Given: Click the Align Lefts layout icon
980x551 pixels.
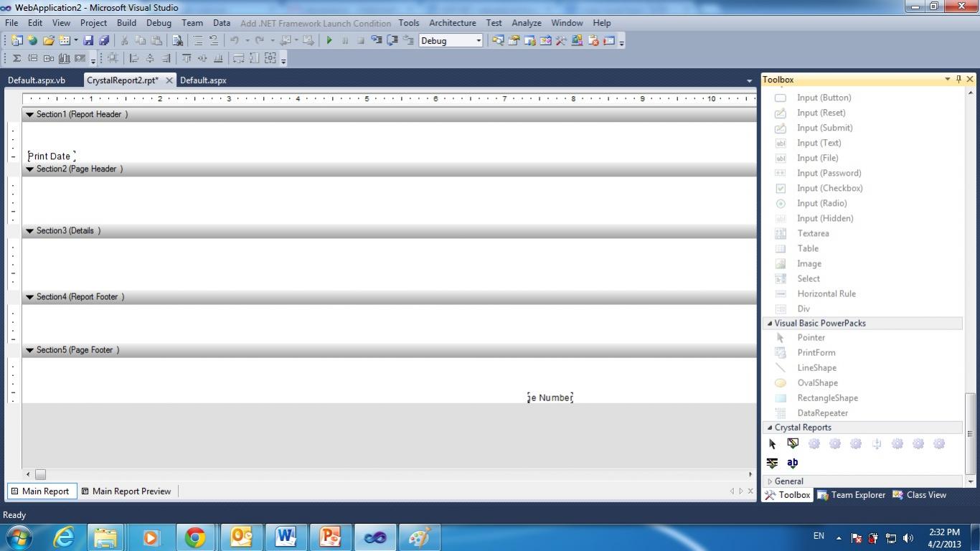Looking at the screenshot, I should [x=133, y=58].
